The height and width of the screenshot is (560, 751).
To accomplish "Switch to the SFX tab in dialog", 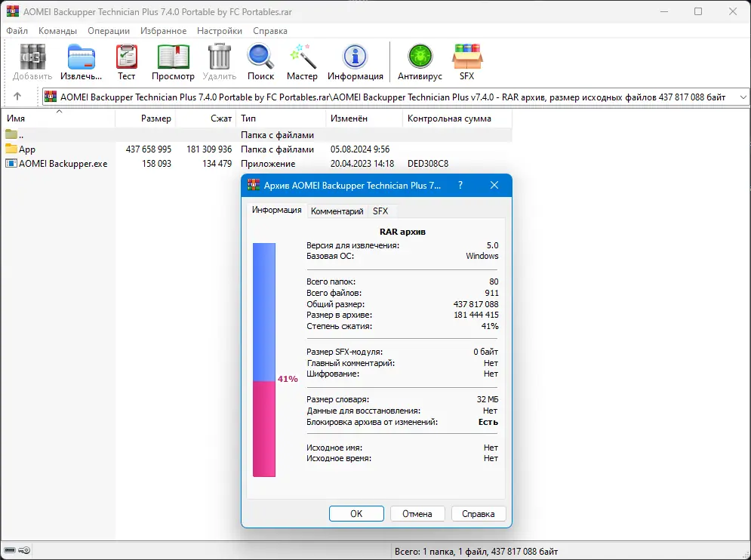I will [x=380, y=211].
